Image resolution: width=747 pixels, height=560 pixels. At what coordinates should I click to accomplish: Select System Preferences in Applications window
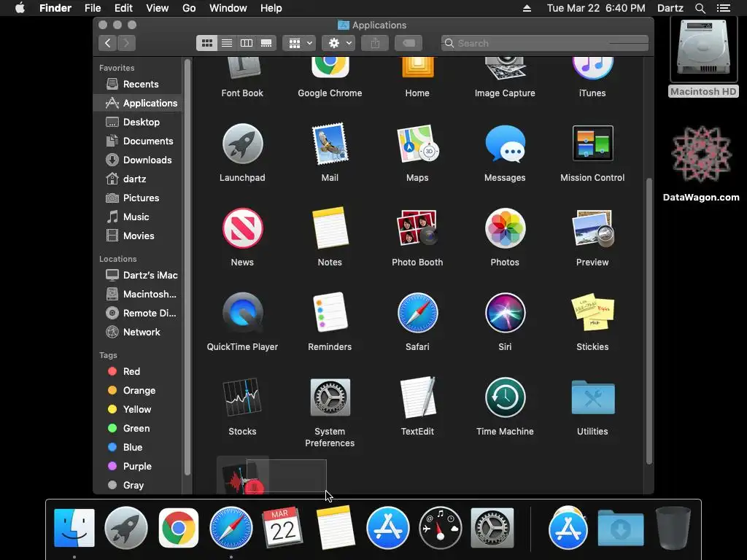click(330, 397)
